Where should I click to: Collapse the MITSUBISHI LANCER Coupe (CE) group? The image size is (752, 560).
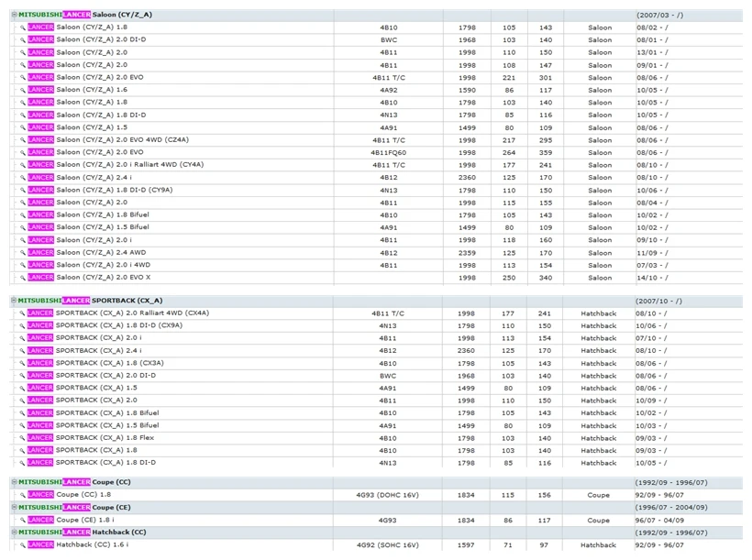point(15,507)
